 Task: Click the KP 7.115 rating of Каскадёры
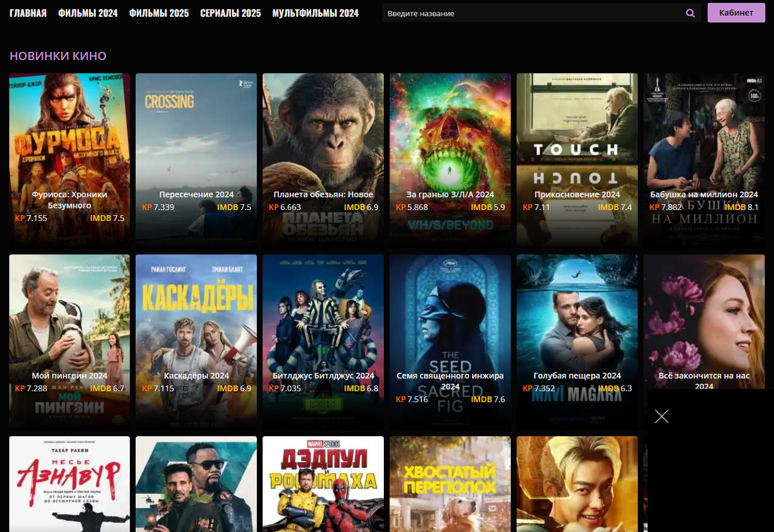click(158, 388)
